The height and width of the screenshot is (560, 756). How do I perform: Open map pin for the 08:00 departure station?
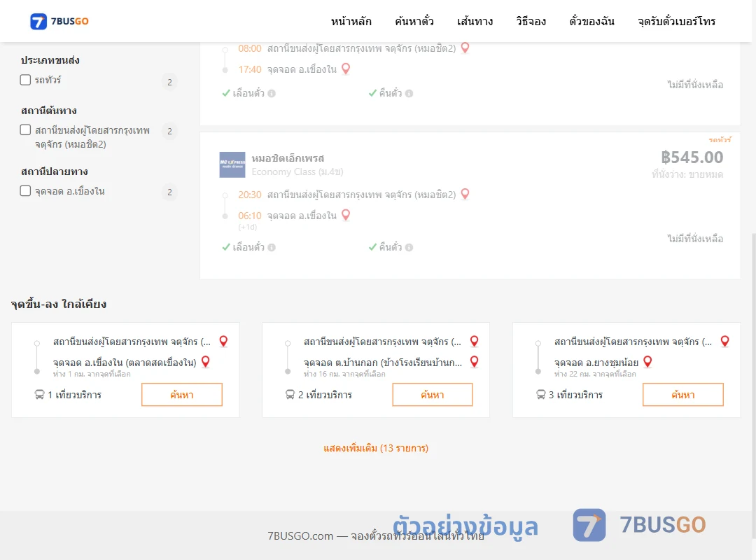pos(465,48)
